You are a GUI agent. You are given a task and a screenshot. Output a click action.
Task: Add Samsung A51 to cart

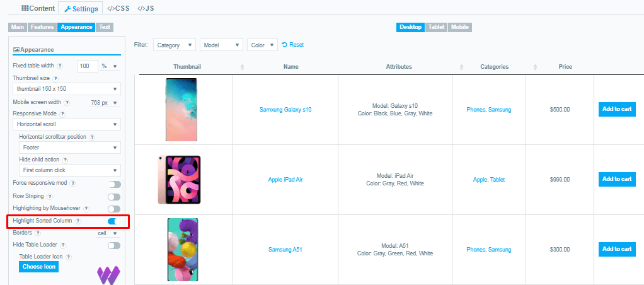pyautogui.click(x=617, y=249)
